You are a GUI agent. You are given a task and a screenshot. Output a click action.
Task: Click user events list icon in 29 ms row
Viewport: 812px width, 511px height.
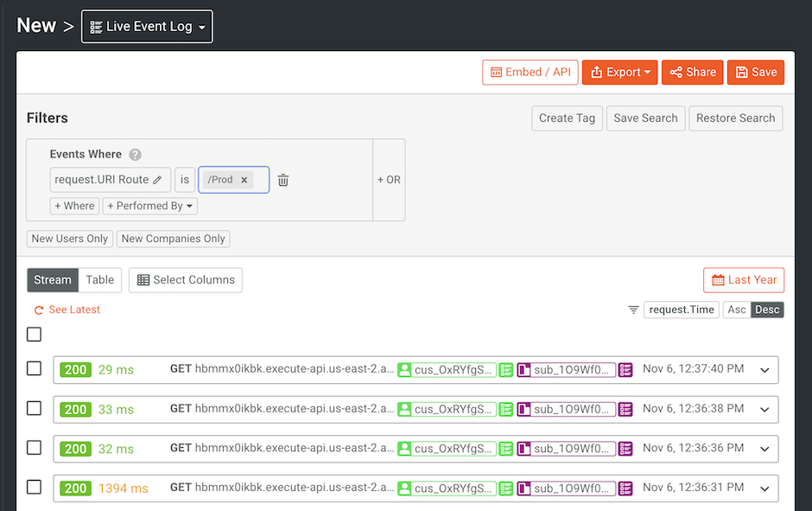506,370
